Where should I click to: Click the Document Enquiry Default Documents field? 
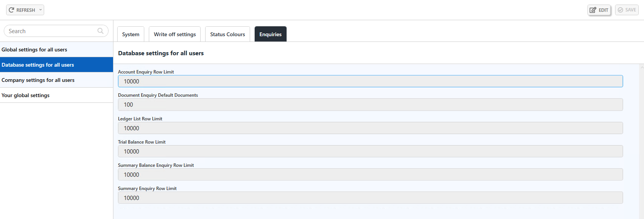pos(370,105)
